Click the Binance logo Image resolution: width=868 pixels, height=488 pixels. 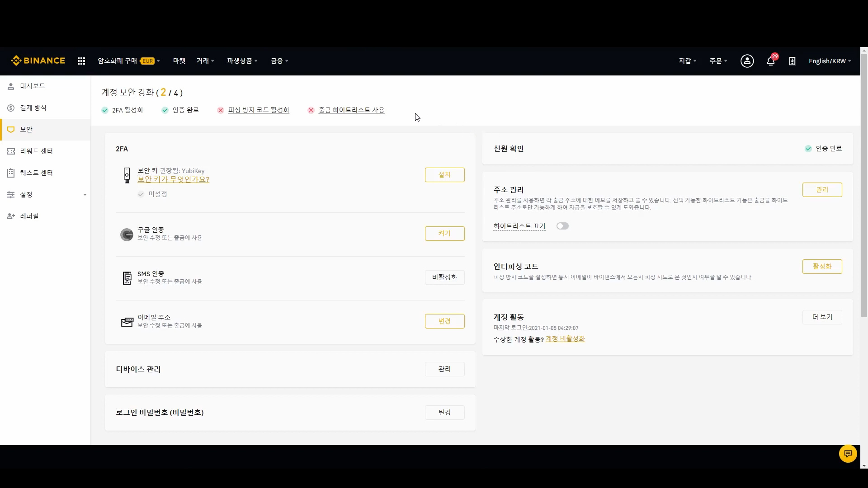[38, 61]
